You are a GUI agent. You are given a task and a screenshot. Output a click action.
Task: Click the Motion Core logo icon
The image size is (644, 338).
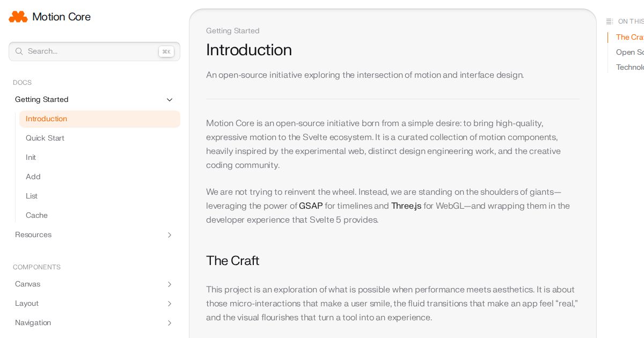(x=18, y=17)
